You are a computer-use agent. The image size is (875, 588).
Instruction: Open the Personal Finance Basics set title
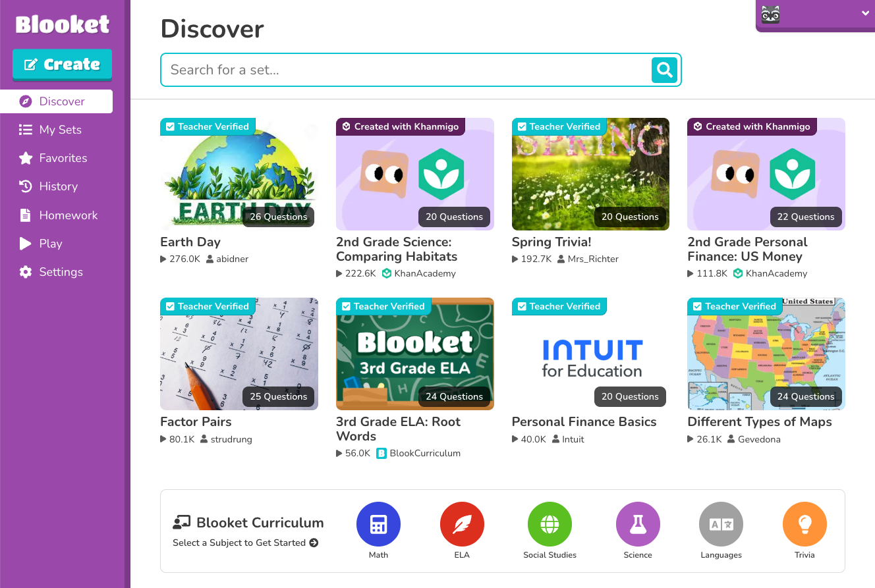click(x=584, y=421)
